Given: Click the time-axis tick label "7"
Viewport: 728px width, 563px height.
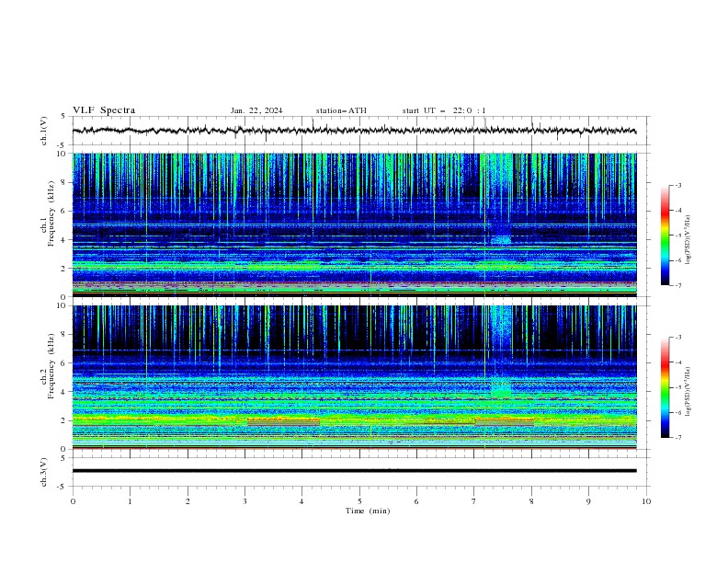Looking at the screenshot, I should pyautogui.click(x=474, y=501).
